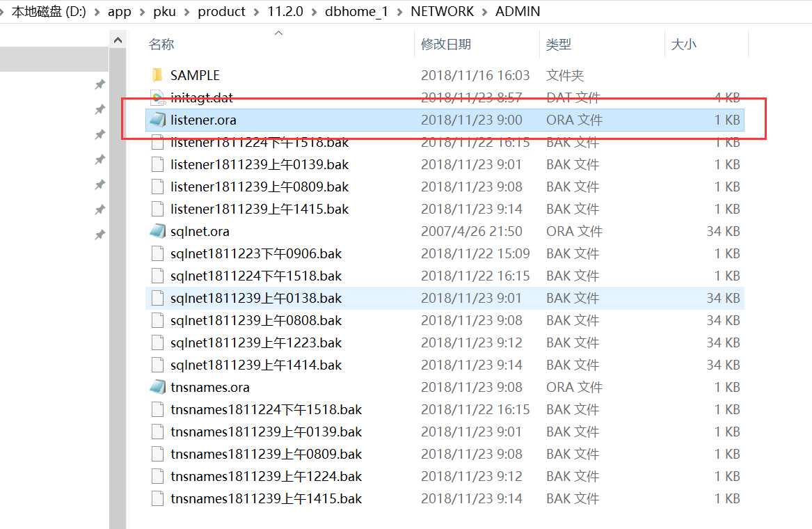Navigate to app in the address path
Viewport: 812px width, 529px height.
click(119, 11)
